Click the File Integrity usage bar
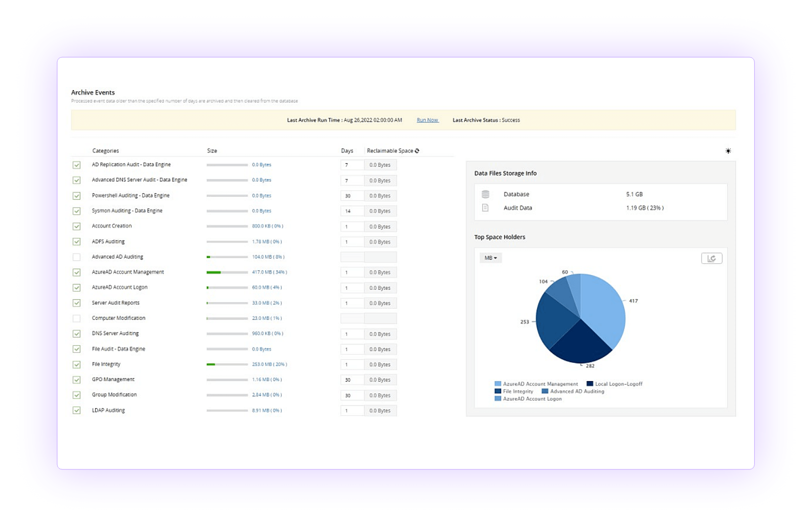Image resolution: width=812 pixels, height=527 pixels. [x=227, y=364]
